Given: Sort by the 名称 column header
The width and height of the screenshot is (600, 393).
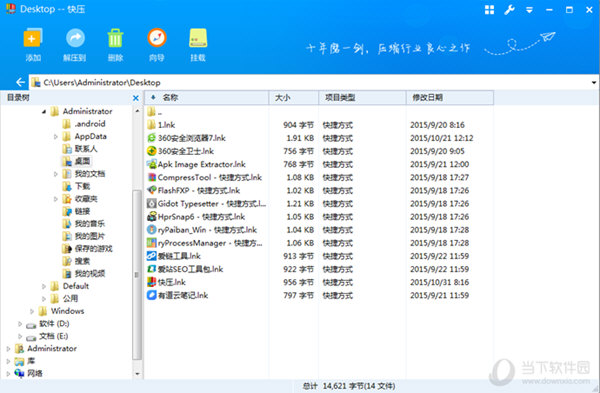Looking at the screenshot, I should (207, 98).
